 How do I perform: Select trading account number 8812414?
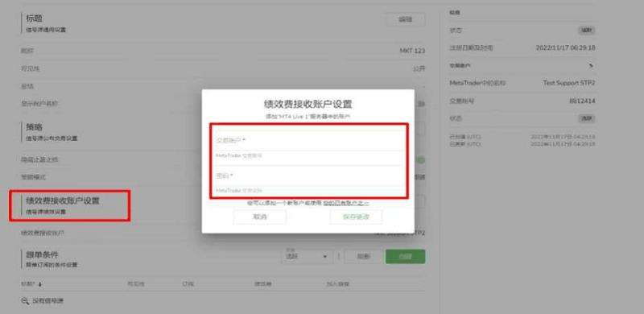click(582, 101)
